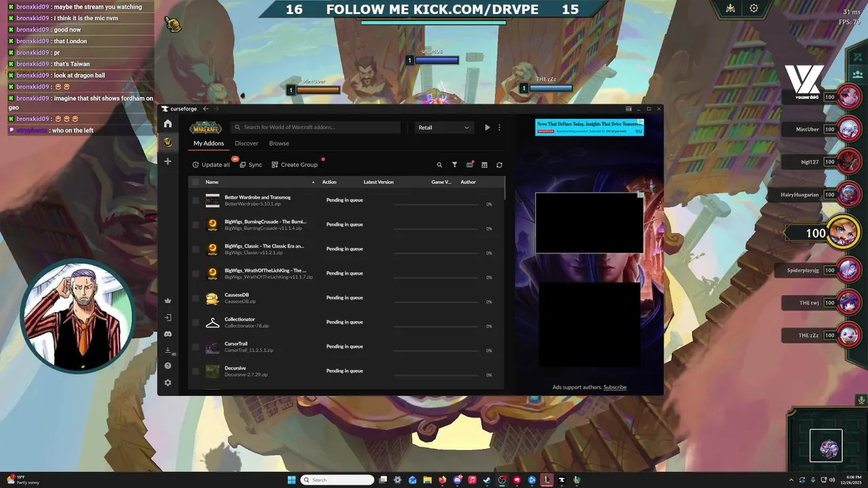Open the CurseForge Home sidebar icon

pos(167,124)
